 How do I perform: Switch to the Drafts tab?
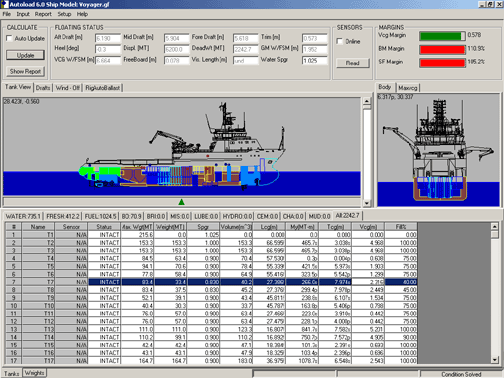coord(43,88)
